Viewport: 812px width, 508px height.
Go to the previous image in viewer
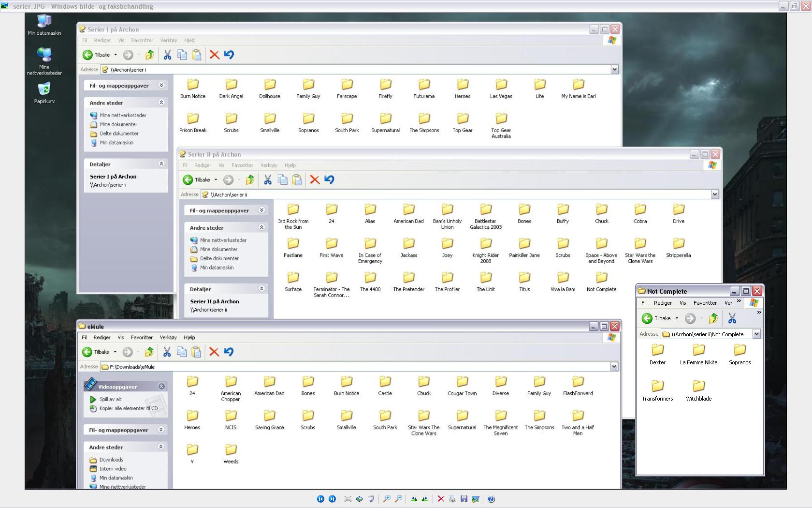[320, 499]
